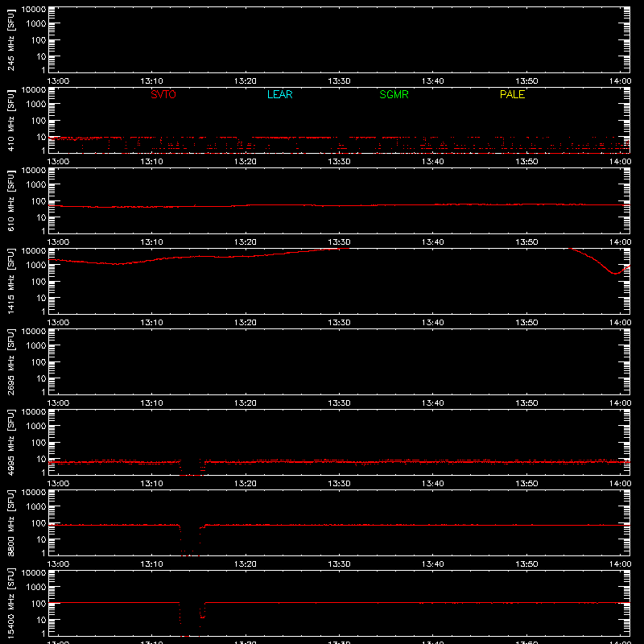Click the 10 y-axis value on 1415 MHz panel
644x644 pixels.
pos(41,298)
